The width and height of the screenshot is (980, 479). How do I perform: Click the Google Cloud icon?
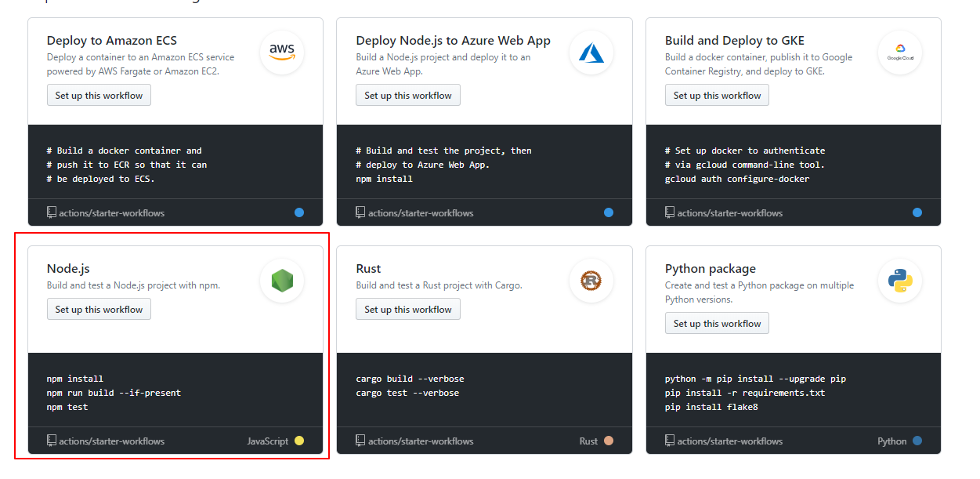tap(899, 53)
